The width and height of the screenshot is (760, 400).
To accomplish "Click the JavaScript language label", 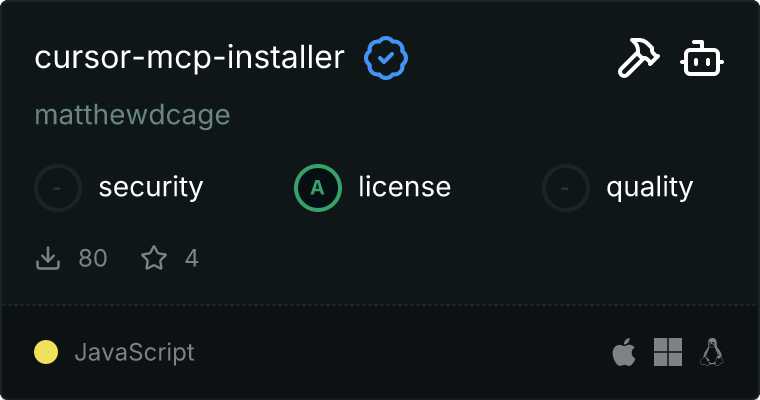I will (x=134, y=352).
